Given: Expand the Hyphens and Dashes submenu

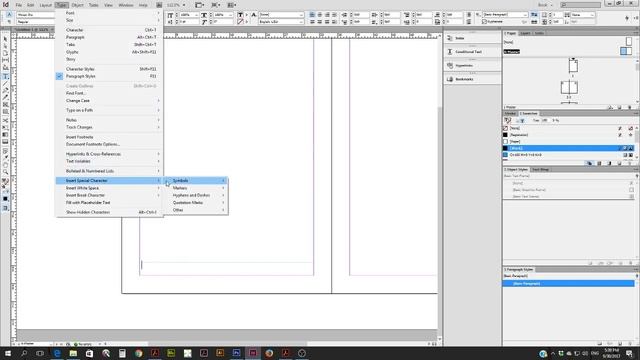Looking at the screenshot, I should coord(196,196).
